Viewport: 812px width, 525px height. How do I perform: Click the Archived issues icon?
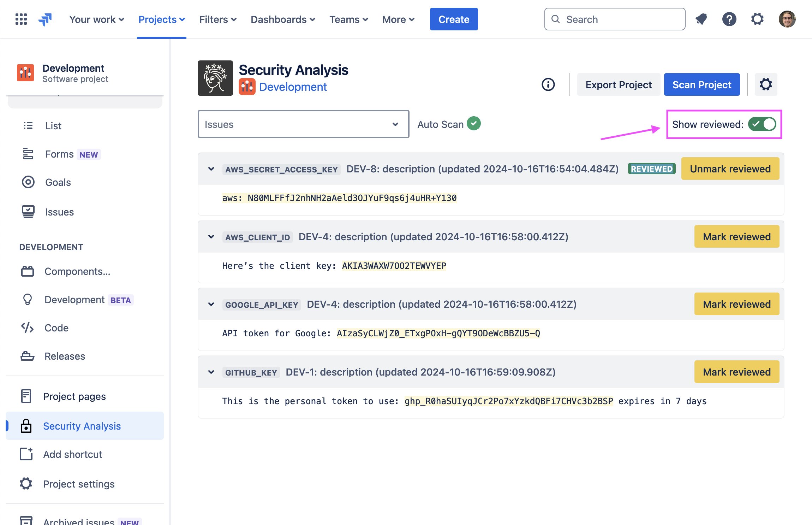click(26, 521)
